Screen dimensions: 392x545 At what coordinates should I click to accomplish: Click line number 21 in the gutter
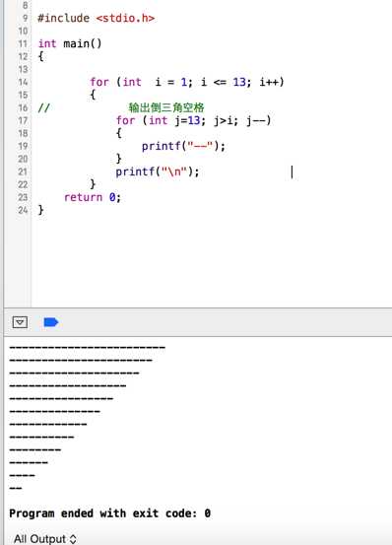[23, 171]
